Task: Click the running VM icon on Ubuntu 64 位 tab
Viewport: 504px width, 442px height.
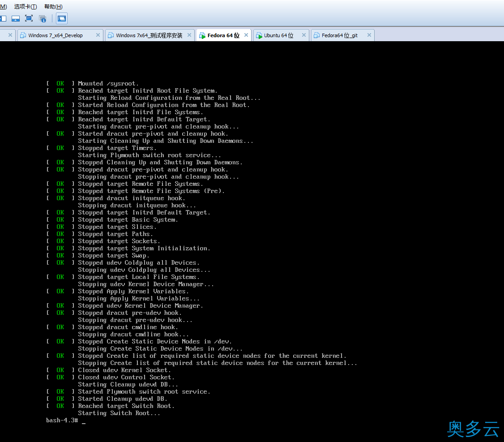Action: tap(259, 35)
